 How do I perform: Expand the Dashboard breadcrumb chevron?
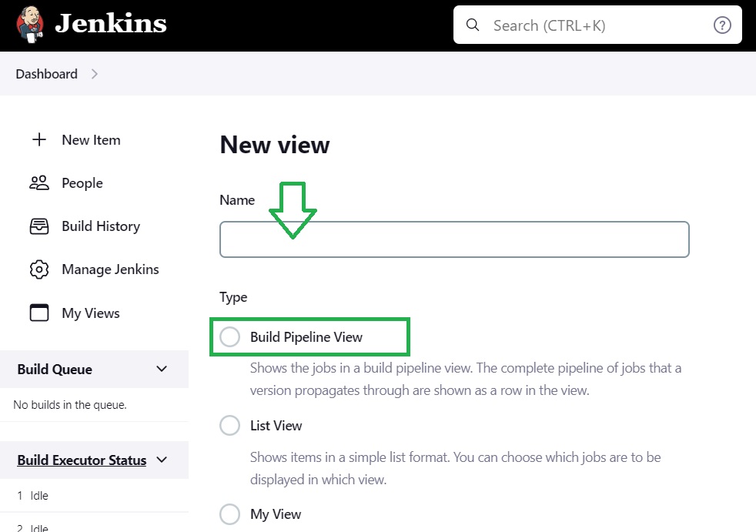pos(95,74)
